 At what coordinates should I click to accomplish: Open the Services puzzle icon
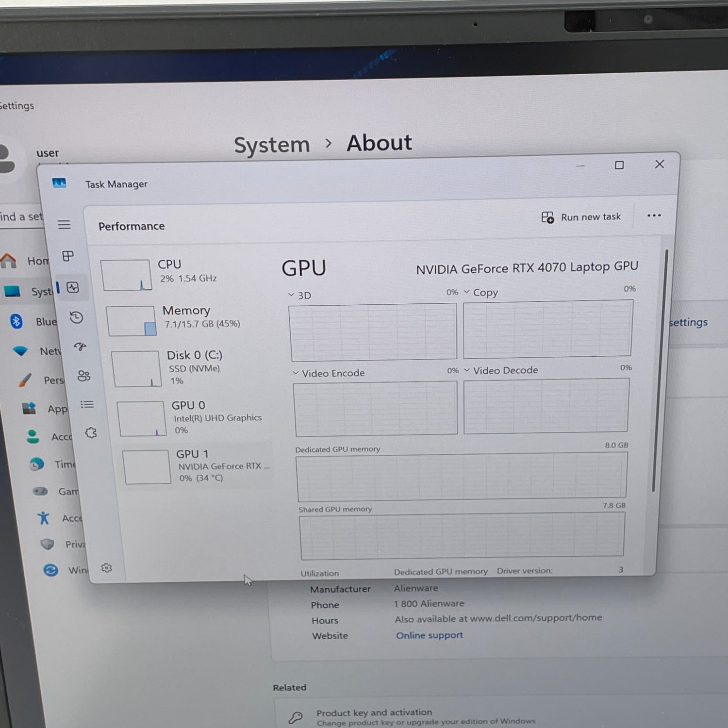[91, 433]
